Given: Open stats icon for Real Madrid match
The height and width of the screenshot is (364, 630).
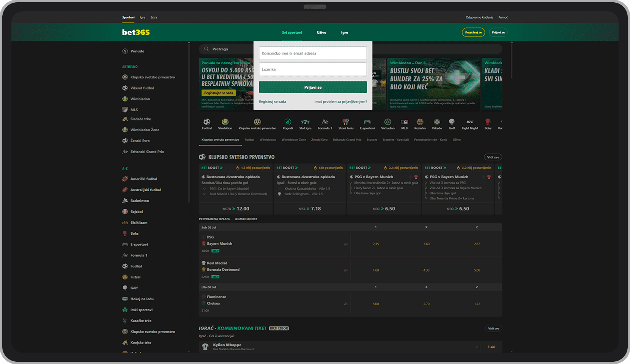Looking at the screenshot, I should click(x=346, y=270).
